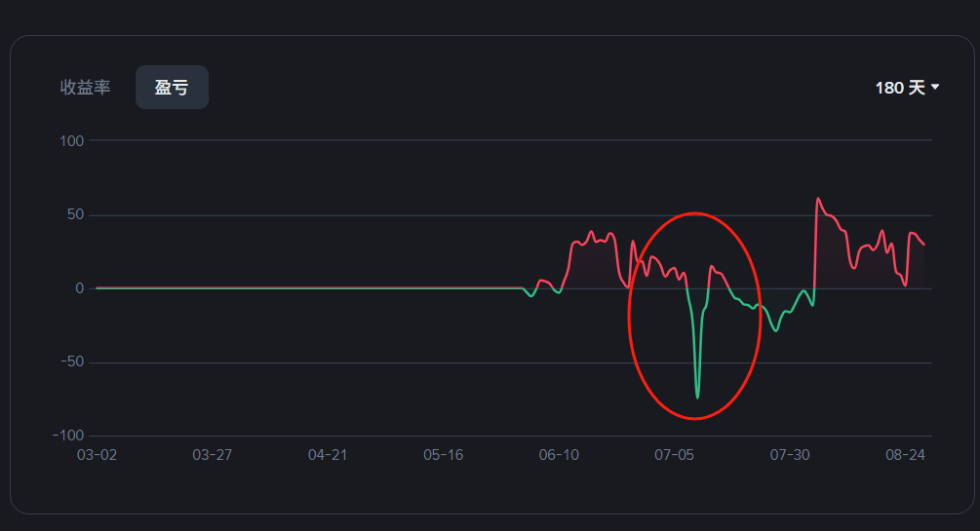This screenshot has height=531, width=980.
Task: Click the caret arrow beside 180 天
Action: click(936, 88)
